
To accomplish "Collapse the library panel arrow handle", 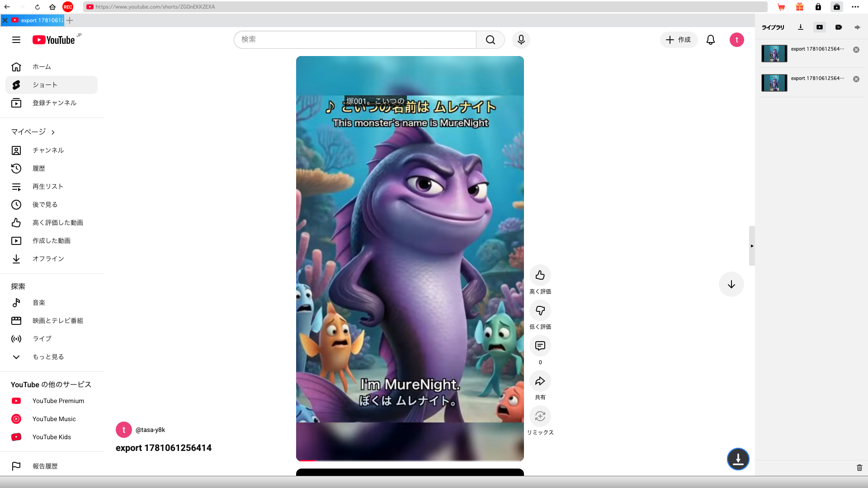I will [752, 246].
